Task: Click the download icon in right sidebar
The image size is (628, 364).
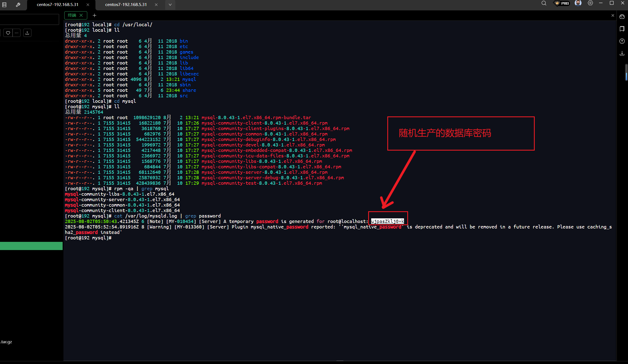Action: click(x=622, y=53)
